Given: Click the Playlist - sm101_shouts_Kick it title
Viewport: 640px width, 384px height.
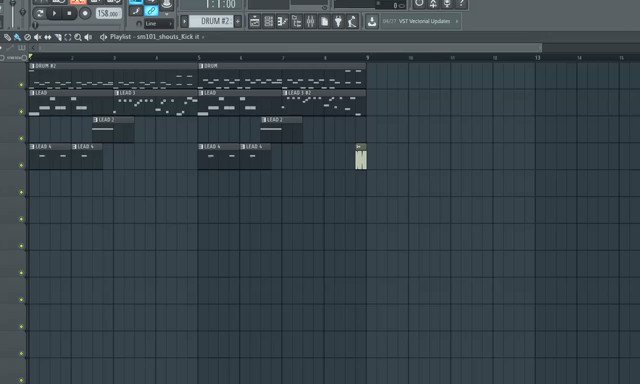Looking at the screenshot, I should pos(154,37).
